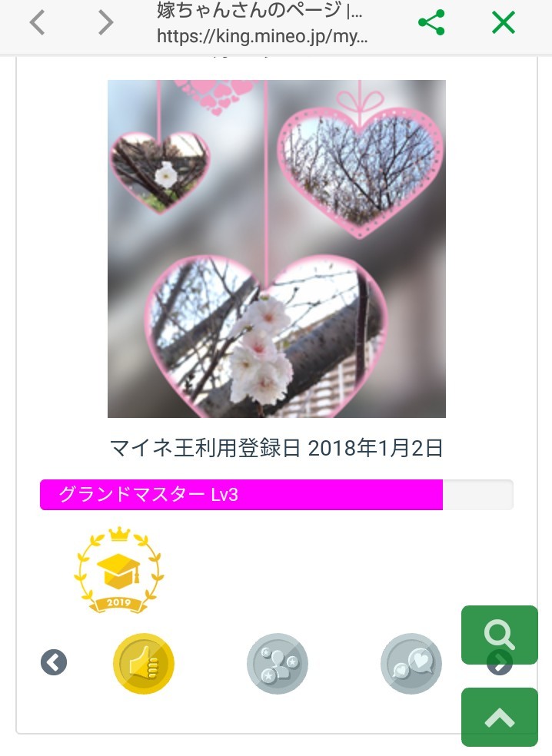Click the gray unfilled end of the level bar

click(x=478, y=495)
